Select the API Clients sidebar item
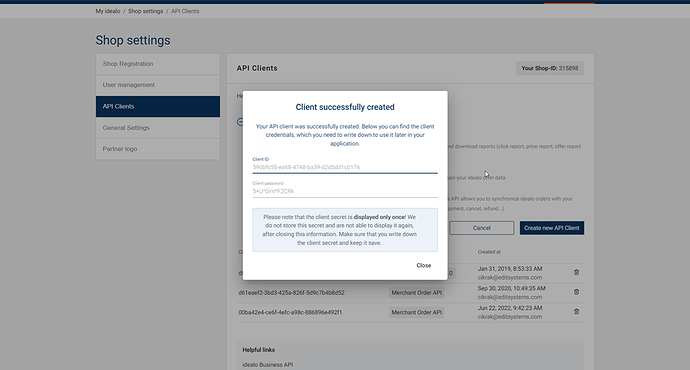The width and height of the screenshot is (690, 370). click(158, 106)
